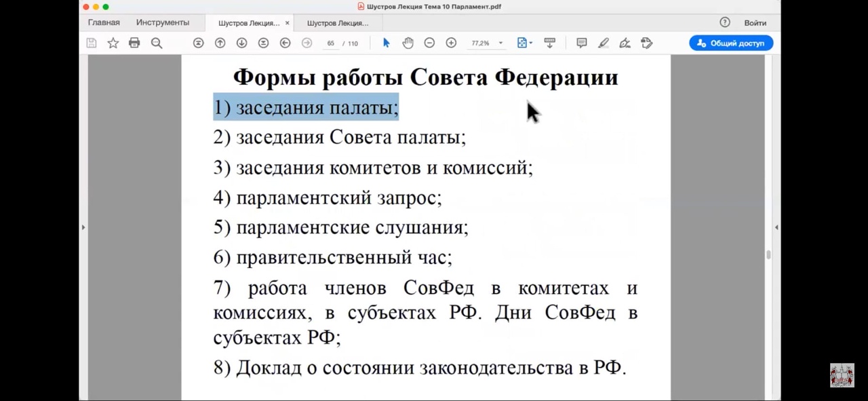The width and height of the screenshot is (868, 401).
Task: Expand the right tools pane arrow
Action: tap(776, 227)
